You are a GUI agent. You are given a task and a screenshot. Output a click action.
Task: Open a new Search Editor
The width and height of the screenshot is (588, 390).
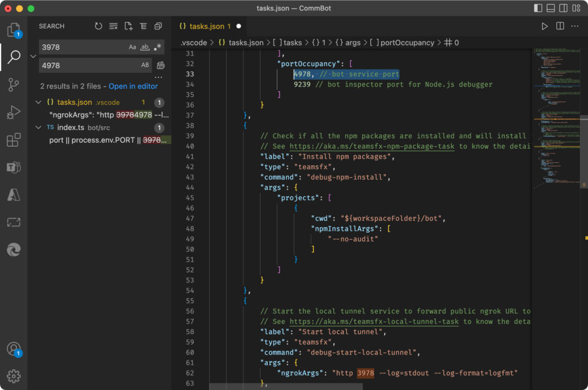coord(129,26)
